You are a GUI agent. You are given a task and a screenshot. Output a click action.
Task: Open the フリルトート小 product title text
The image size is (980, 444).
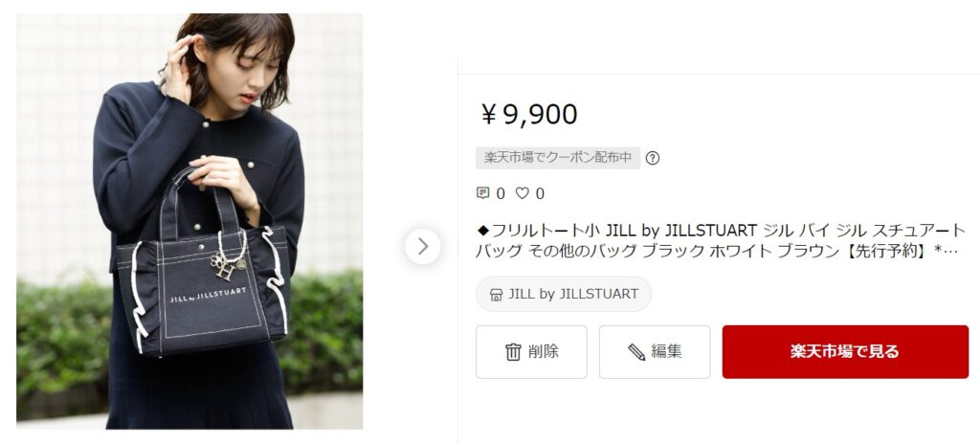pyautogui.click(x=721, y=241)
